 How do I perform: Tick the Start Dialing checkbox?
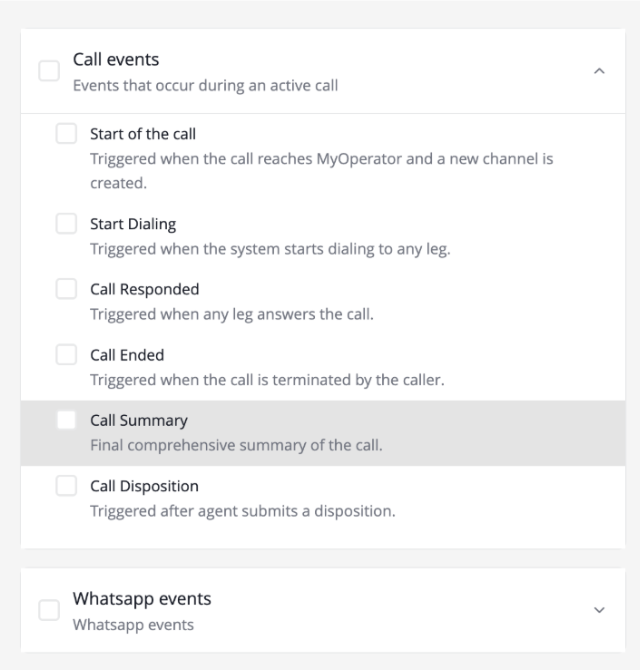[66, 224]
